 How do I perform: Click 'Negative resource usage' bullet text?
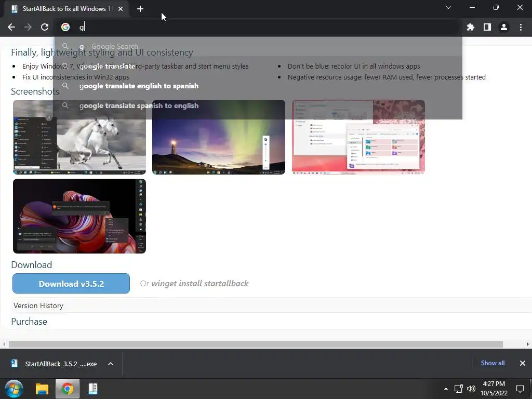387,77
